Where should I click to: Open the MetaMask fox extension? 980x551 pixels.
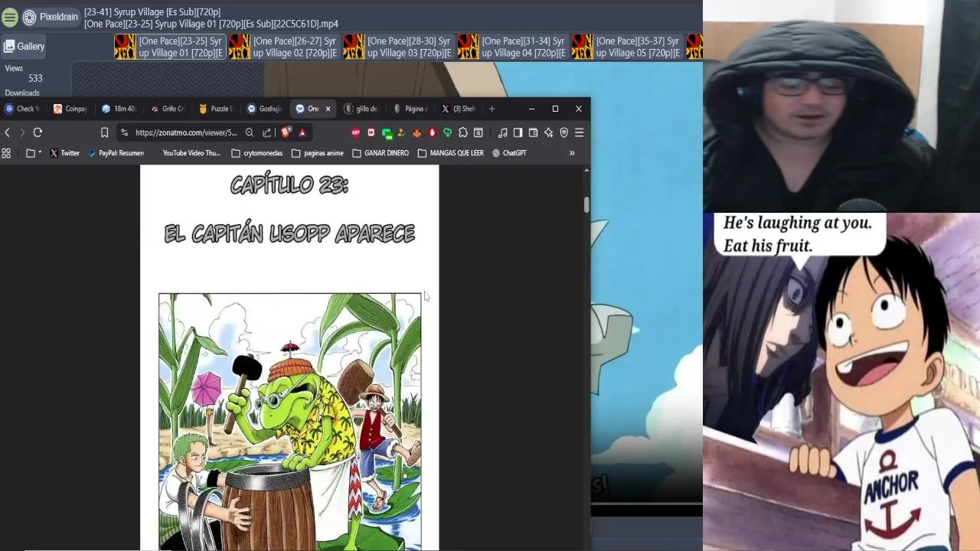(x=416, y=132)
